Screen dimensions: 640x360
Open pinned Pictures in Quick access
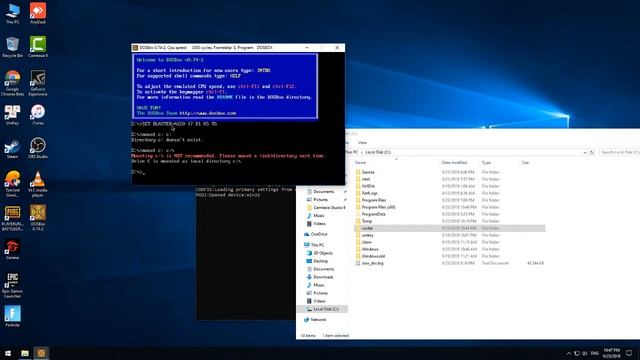[320, 200]
